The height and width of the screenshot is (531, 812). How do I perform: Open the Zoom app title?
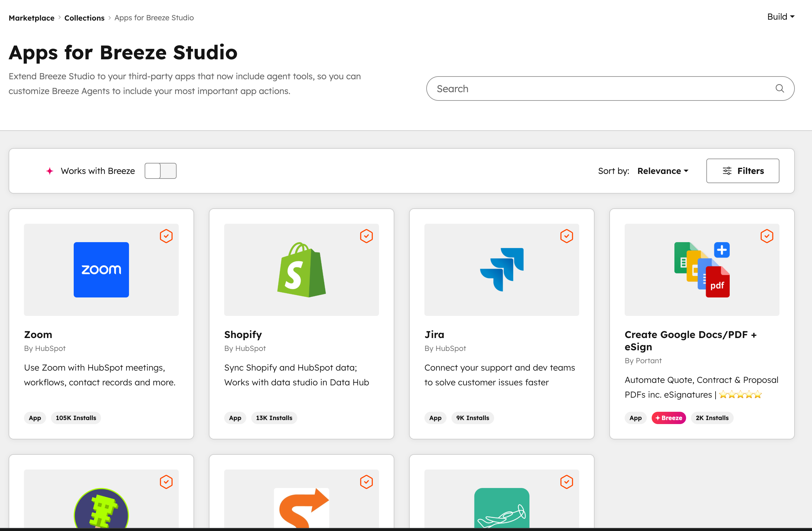point(38,334)
